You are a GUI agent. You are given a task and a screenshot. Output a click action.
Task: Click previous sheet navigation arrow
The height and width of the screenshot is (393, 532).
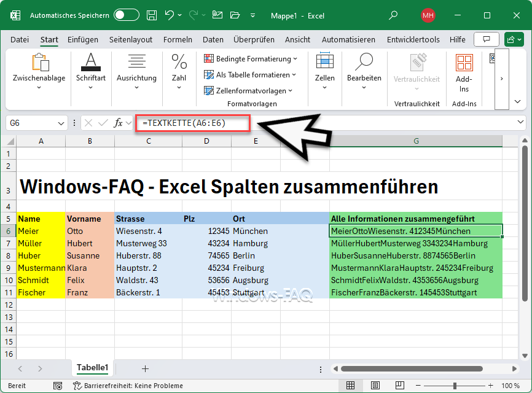(20, 368)
